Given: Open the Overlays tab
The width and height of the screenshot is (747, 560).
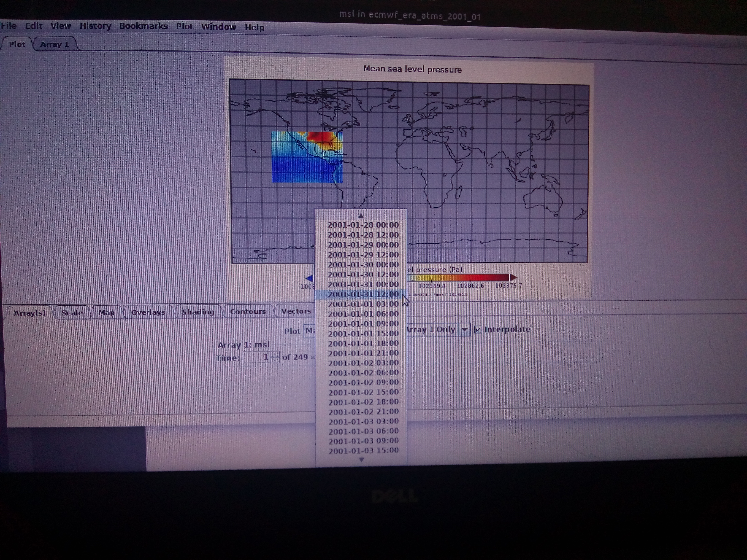Looking at the screenshot, I should click(x=148, y=312).
